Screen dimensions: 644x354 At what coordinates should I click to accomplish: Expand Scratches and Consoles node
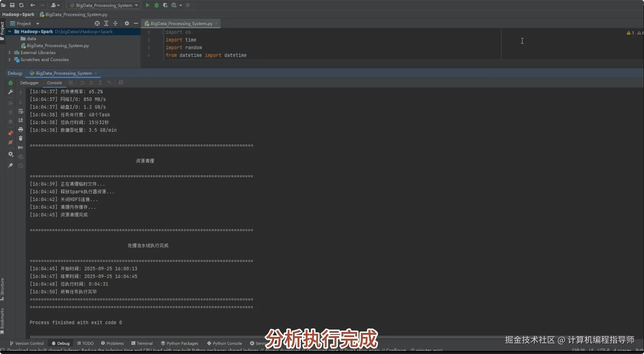[9, 60]
